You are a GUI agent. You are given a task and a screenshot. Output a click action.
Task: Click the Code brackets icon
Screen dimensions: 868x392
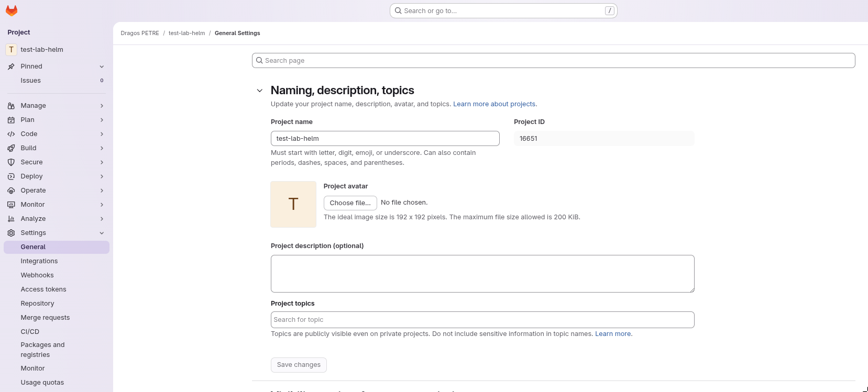click(11, 134)
